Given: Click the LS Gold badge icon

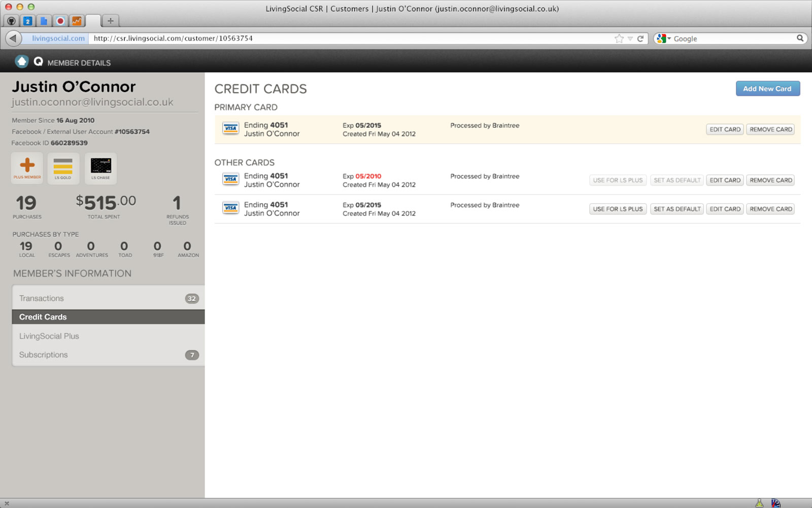Looking at the screenshot, I should [x=63, y=168].
